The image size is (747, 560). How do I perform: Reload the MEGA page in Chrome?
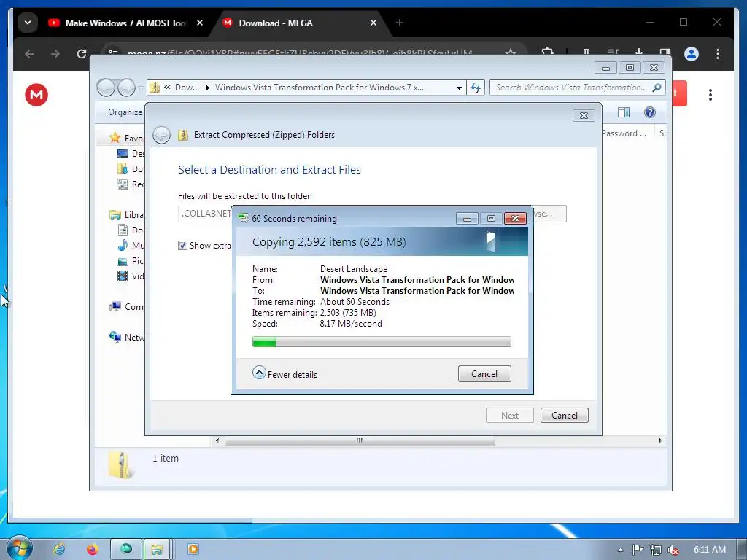(82, 54)
